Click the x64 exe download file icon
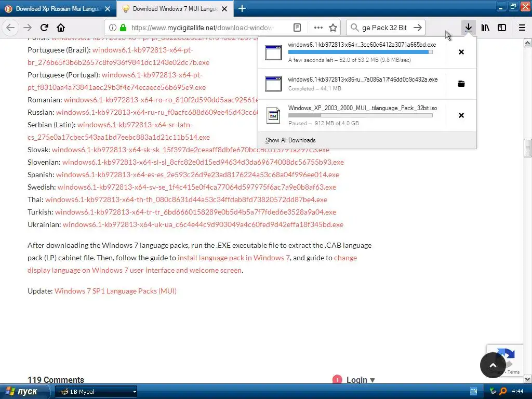The image size is (532, 399). 273,52
